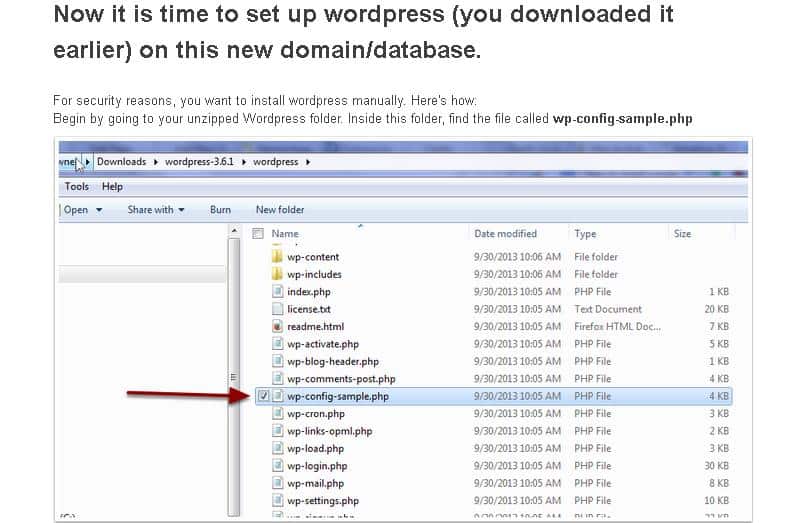Click the wp-config-sample.php file icon

[x=277, y=396]
